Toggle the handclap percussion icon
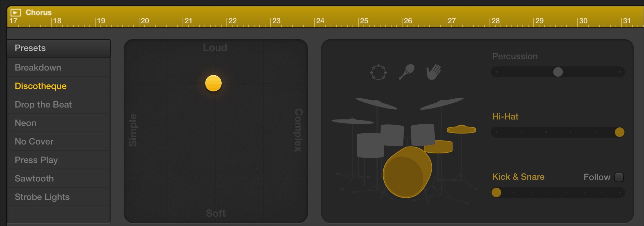This screenshot has height=226, width=644. coord(434,72)
